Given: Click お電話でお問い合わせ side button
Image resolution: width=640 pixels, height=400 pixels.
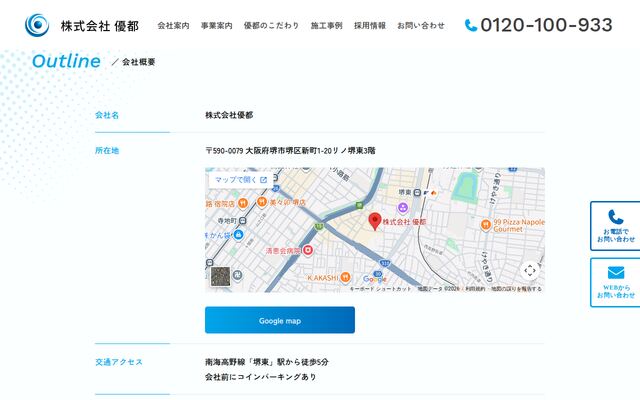Looking at the screenshot, I should tap(616, 226).
